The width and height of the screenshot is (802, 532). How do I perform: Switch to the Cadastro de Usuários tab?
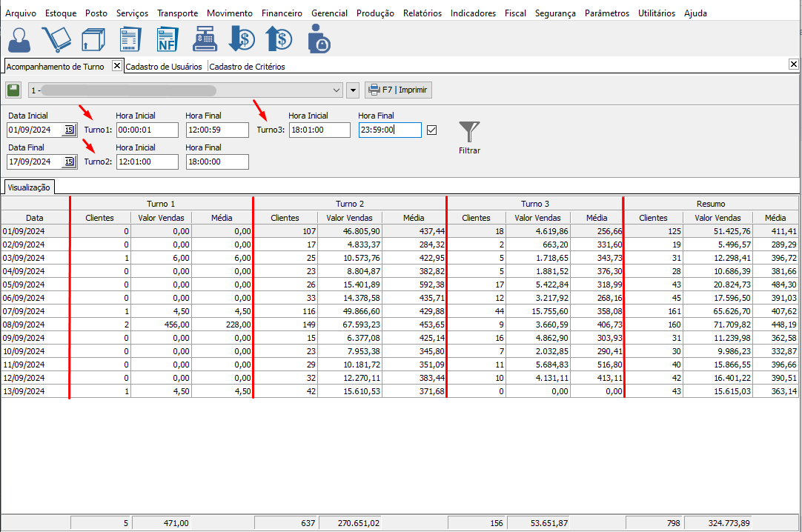pyautogui.click(x=164, y=67)
